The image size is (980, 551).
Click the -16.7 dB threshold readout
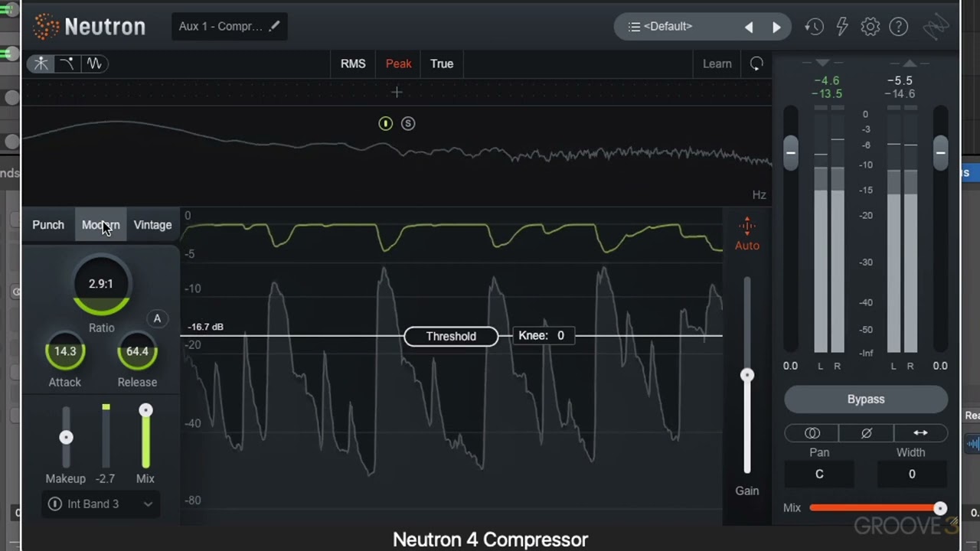coord(206,327)
